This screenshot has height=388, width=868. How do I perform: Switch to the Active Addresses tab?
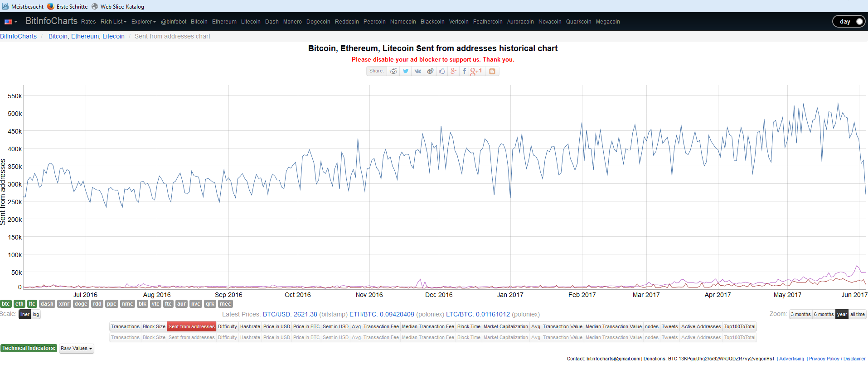[701, 326]
